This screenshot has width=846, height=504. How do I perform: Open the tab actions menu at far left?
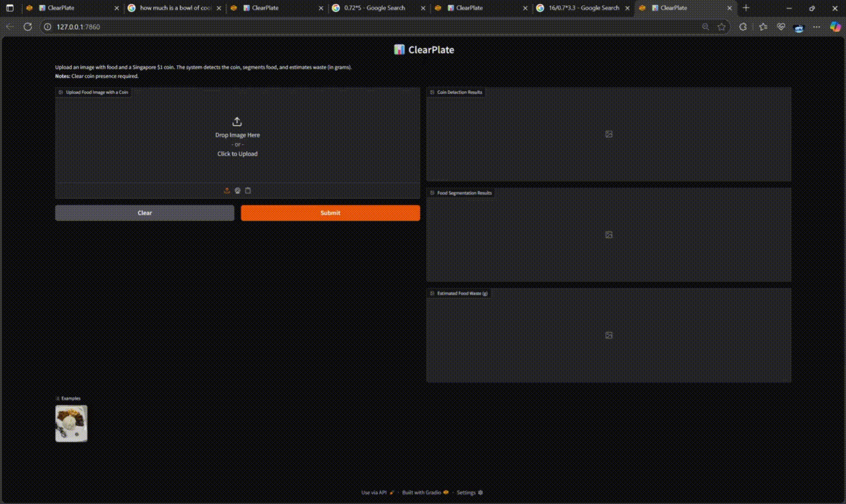coord(10,8)
